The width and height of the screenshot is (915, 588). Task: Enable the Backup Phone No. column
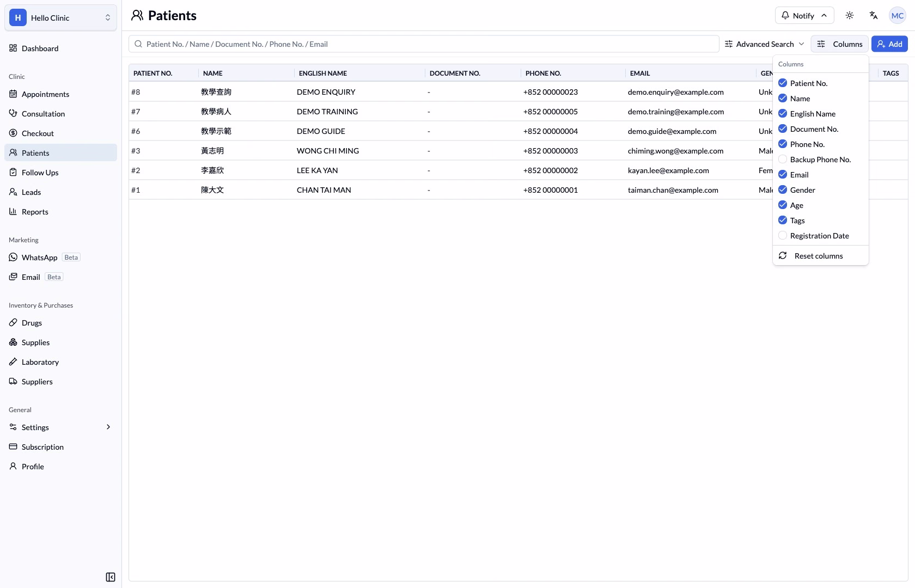click(783, 160)
